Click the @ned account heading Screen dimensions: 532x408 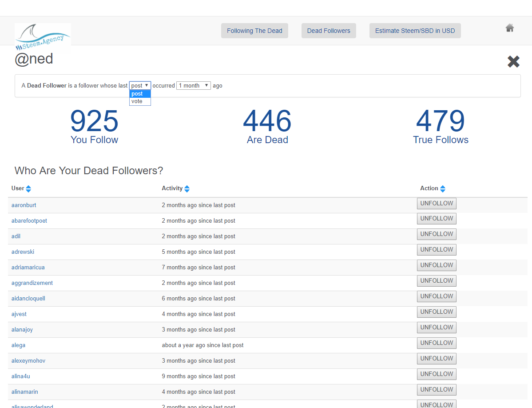point(34,59)
